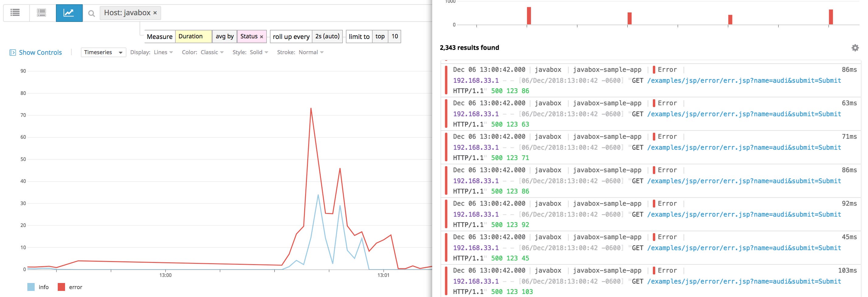
Task: Click the roll up value 2s (auto)
Action: 327,36
